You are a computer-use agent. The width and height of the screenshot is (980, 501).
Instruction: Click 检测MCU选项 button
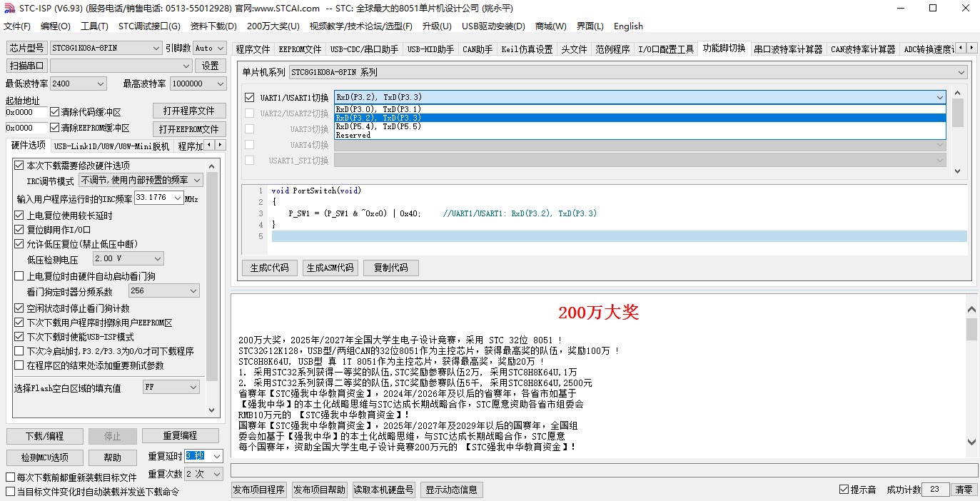point(45,457)
